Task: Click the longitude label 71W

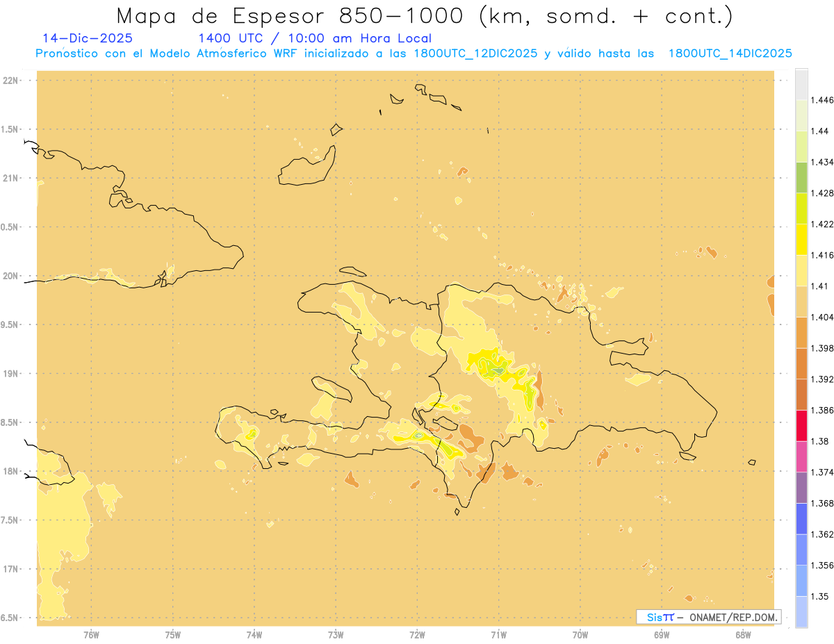Action: [498, 635]
